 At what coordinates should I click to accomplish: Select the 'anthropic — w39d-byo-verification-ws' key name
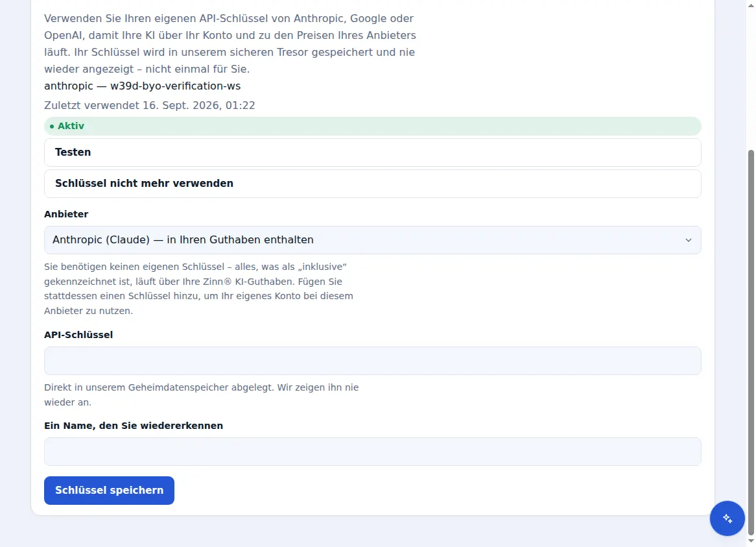[142, 86]
